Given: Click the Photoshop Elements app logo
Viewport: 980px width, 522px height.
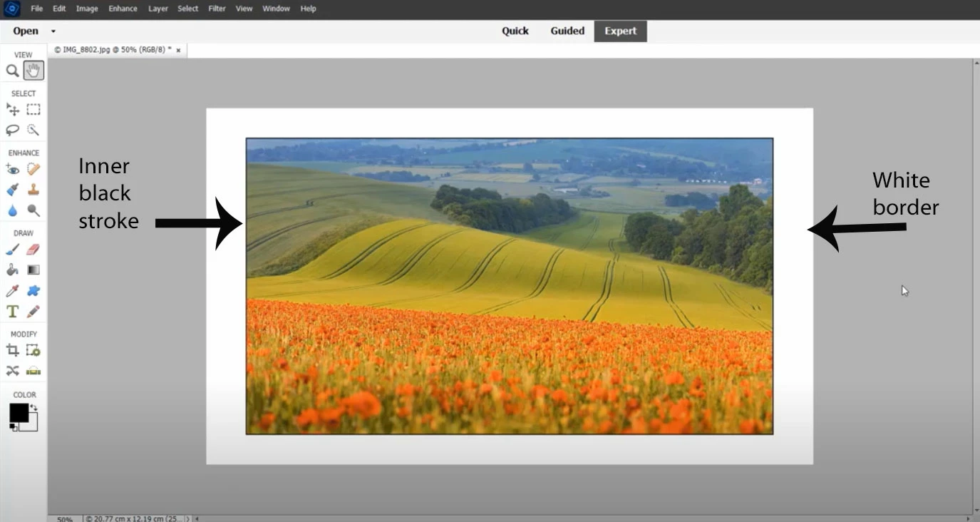Looking at the screenshot, I should pyautogui.click(x=11, y=9).
